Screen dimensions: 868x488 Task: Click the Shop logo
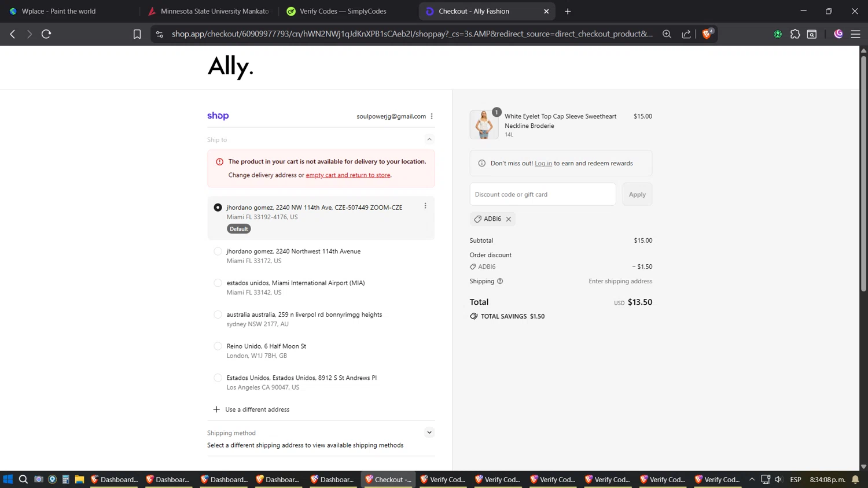218,116
